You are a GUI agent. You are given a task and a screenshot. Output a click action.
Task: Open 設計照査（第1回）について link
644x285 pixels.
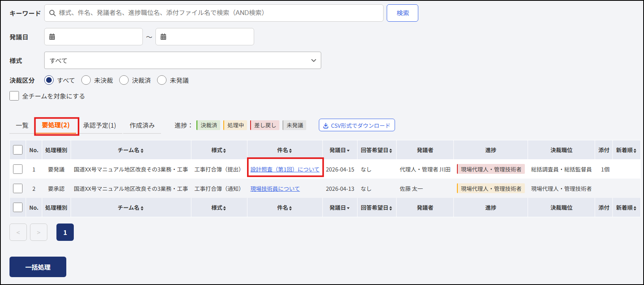[285, 170]
